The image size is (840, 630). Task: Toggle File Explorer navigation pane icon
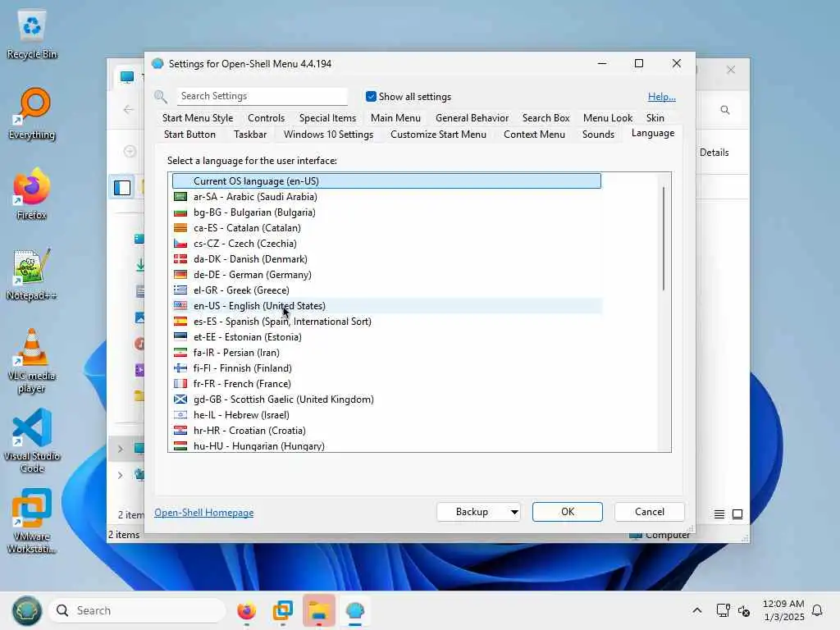(x=122, y=188)
